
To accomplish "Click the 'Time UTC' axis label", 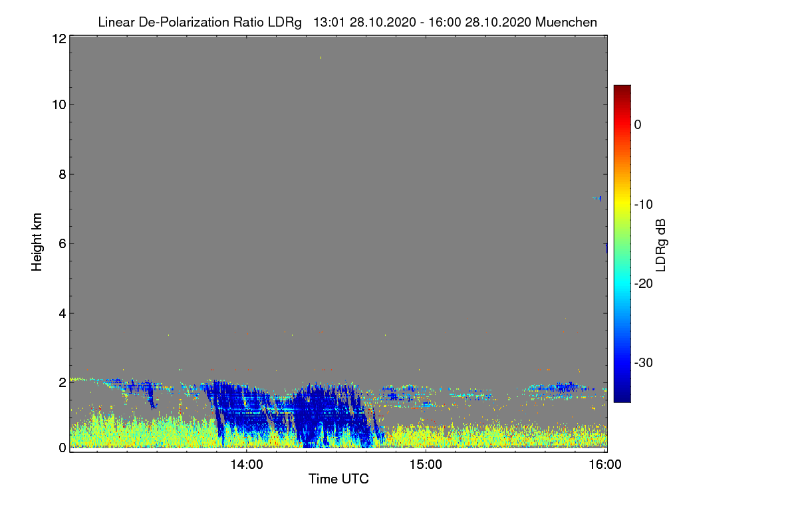I will tap(338, 479).
